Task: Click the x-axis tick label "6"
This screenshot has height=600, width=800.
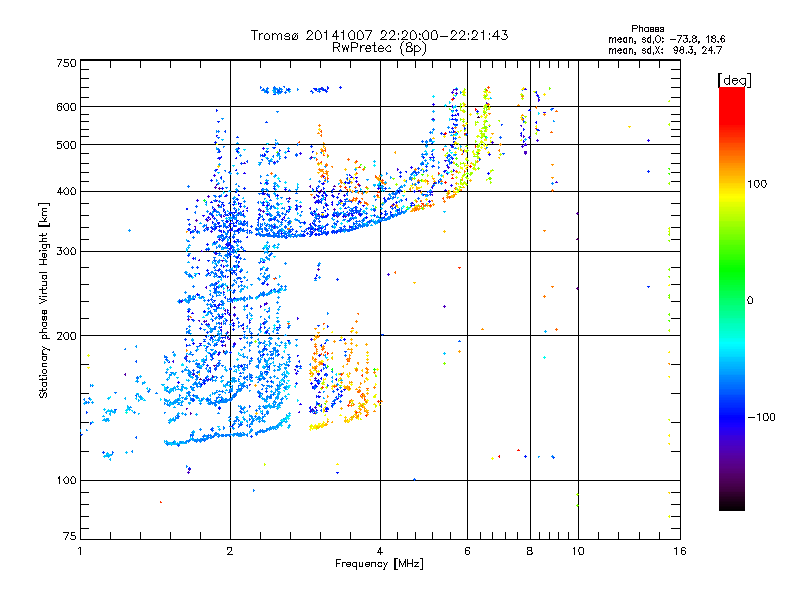Action: point(467,551)
